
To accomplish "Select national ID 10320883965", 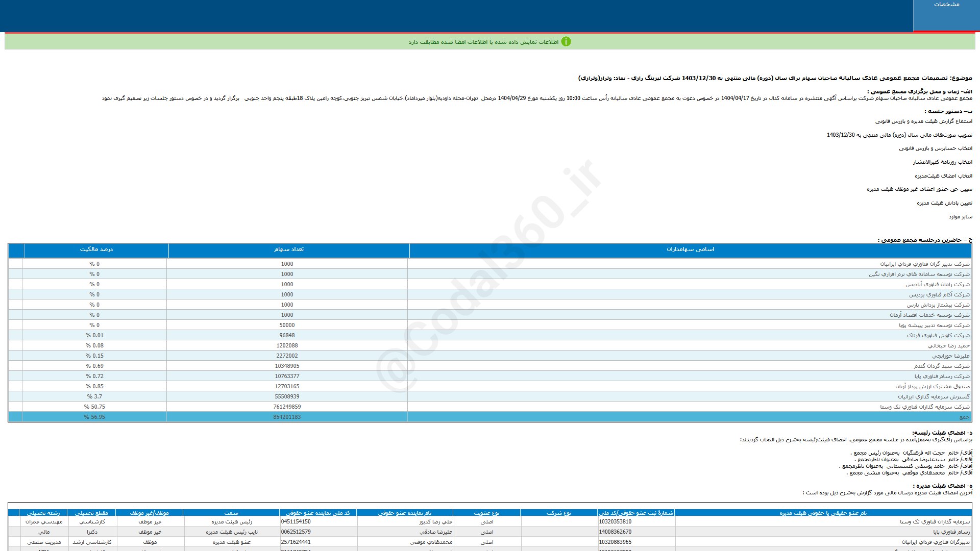I will (x=615, y=542).
